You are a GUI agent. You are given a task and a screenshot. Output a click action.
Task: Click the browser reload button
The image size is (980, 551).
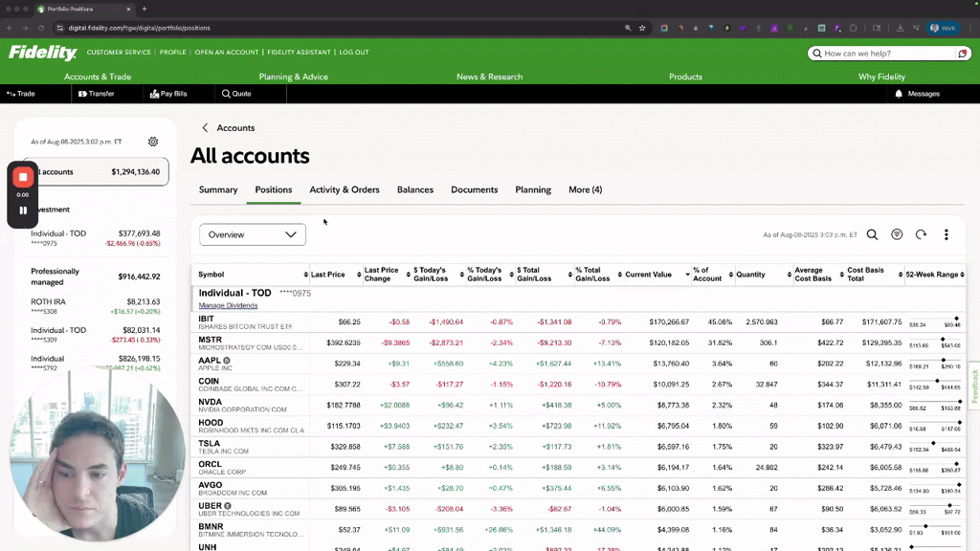(x=41, y=28)
